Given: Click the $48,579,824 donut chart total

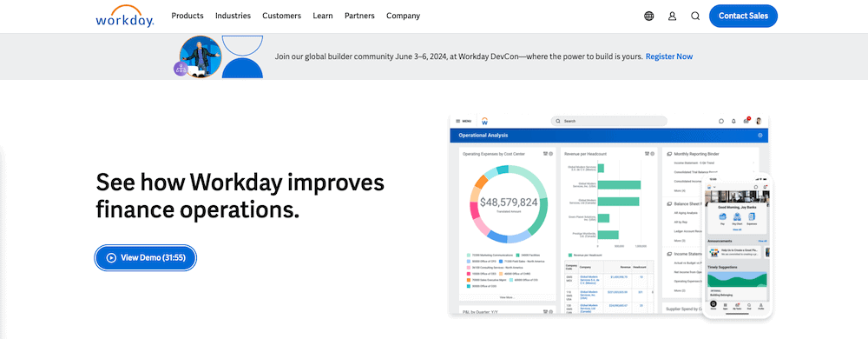Looking at the screenshot, I should coord(508,203).
